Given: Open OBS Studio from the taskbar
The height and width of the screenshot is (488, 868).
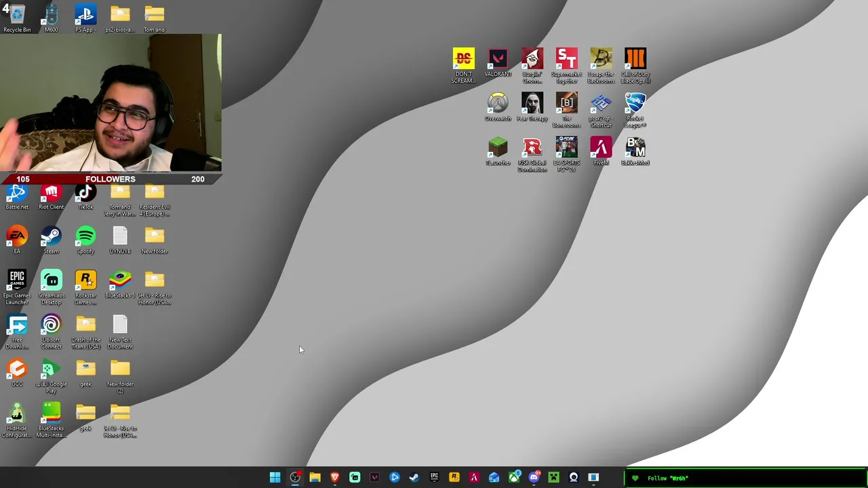Looking at the screenshot, I should [295, 477].
